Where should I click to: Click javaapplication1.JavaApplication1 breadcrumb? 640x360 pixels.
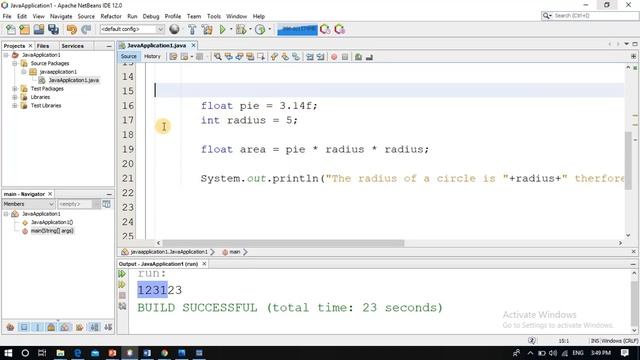pos(169,252)
